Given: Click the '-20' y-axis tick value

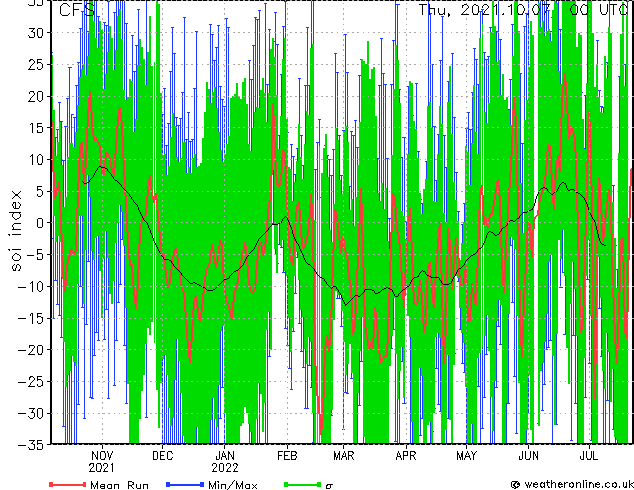Looking at the screenshot, I should coord(31,350).
